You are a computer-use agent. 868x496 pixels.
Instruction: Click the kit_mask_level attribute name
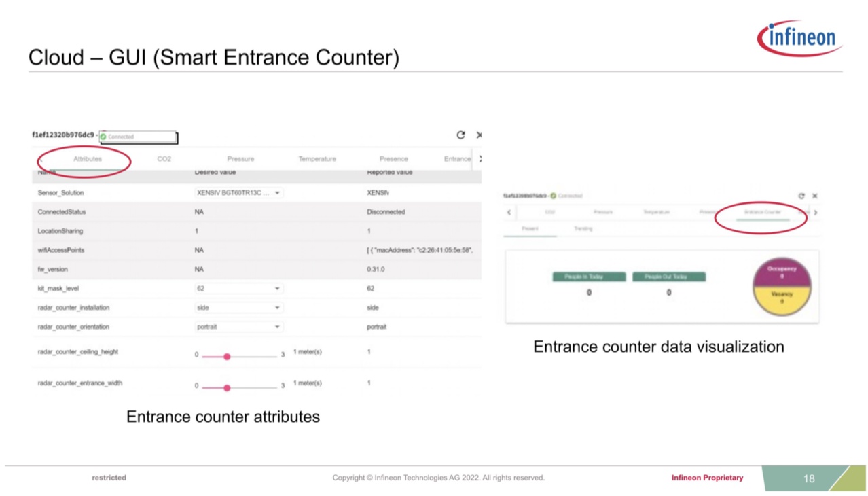coord(58,289)
